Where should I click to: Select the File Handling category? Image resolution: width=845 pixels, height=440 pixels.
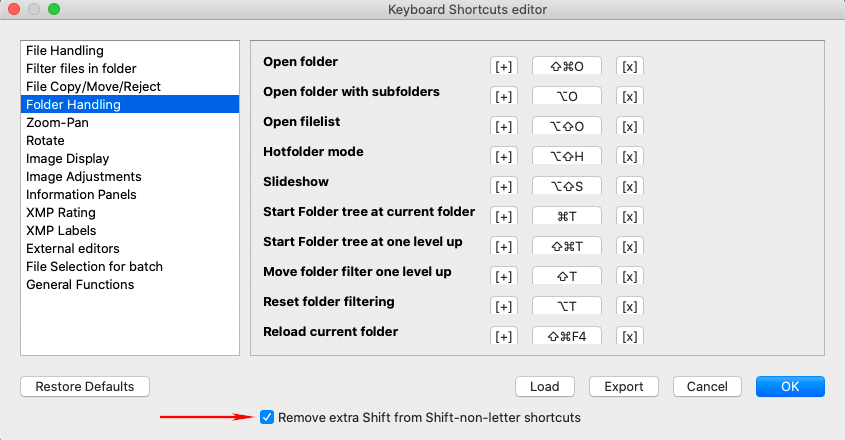click(x=65, y=50)
